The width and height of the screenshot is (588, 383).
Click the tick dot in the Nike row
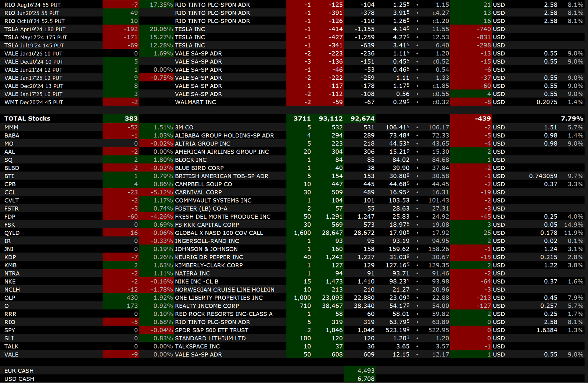[x=417, y=282]
